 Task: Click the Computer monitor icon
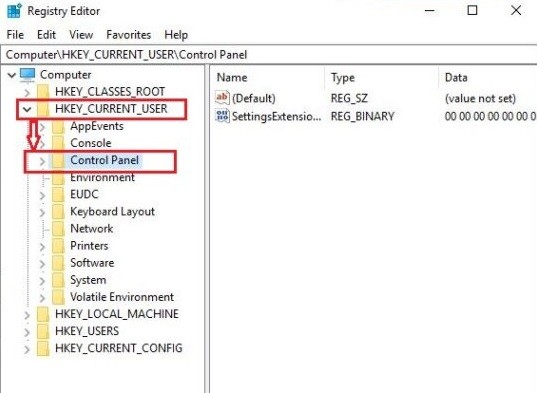pos(27,75)
